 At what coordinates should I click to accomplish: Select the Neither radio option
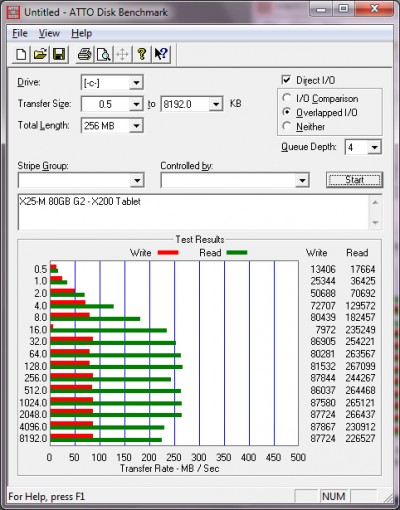tap(286, 126)
